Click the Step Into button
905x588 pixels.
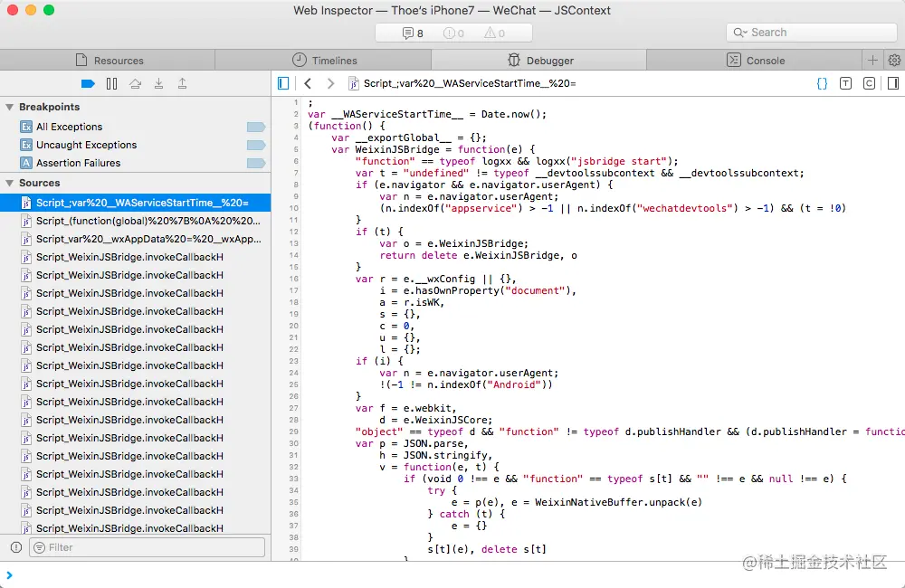point(158,84)
